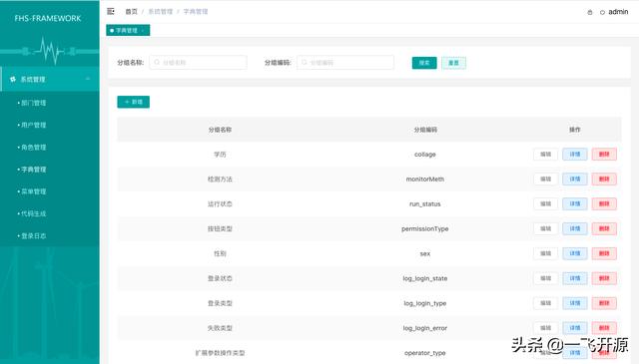View details of log_login_type row
Screen dimensions: 639x364
pyautogui.click(x=575, y=303)
